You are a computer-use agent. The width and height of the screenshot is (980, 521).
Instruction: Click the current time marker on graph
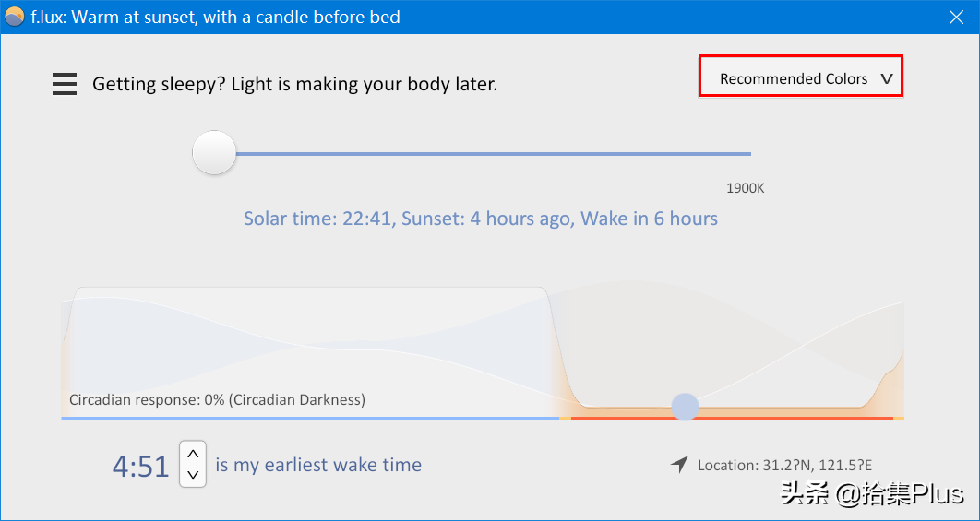pos(685,406)
